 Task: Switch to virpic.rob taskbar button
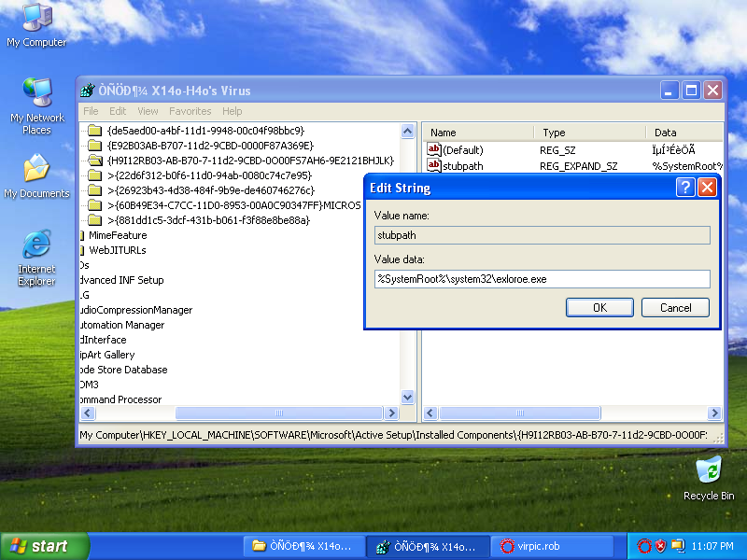coord(552,546)
